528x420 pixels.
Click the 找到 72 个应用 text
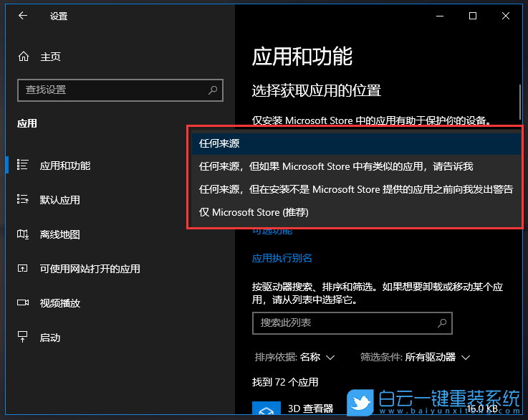point(285,382)
